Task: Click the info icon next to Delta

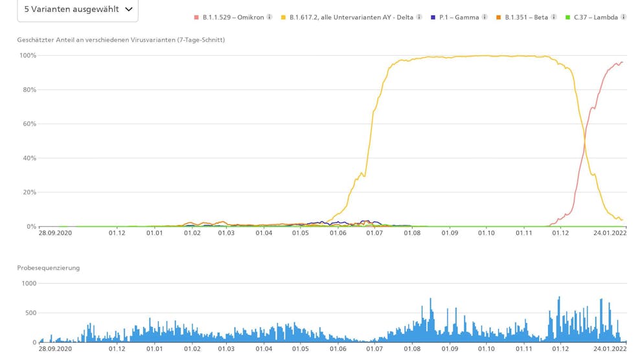Action: click(x=419, y=17)
